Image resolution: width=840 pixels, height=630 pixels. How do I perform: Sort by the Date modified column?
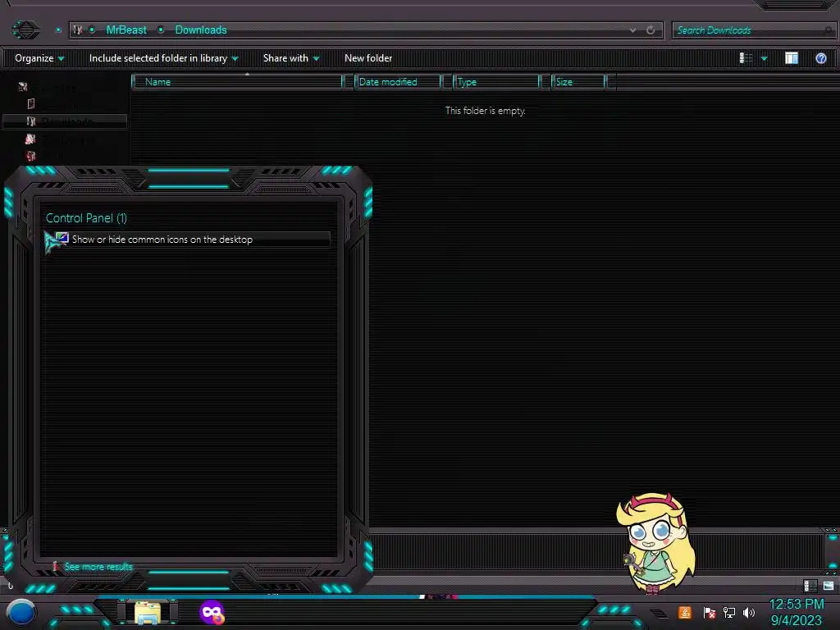398,82
